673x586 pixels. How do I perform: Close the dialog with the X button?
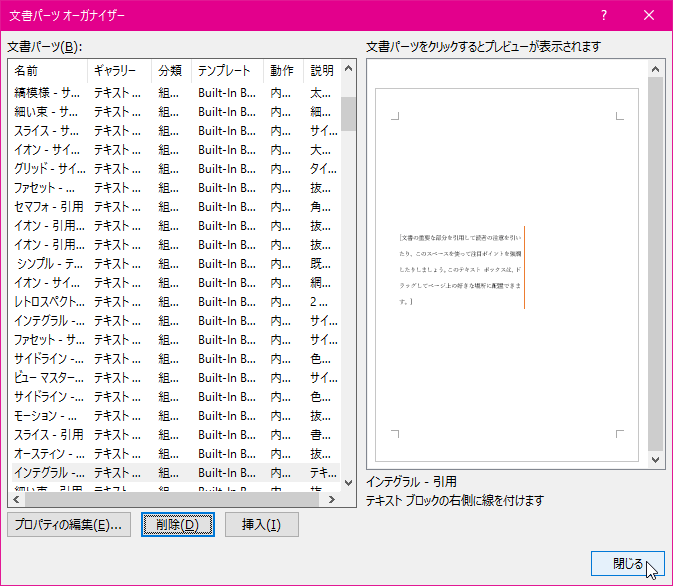click(649, 15)
